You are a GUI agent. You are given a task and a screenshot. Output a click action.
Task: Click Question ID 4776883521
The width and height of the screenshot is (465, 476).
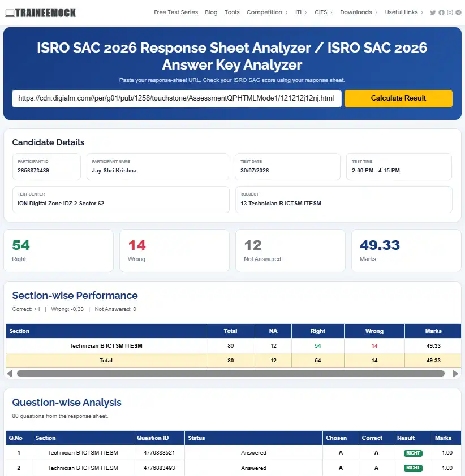[159, 453]
